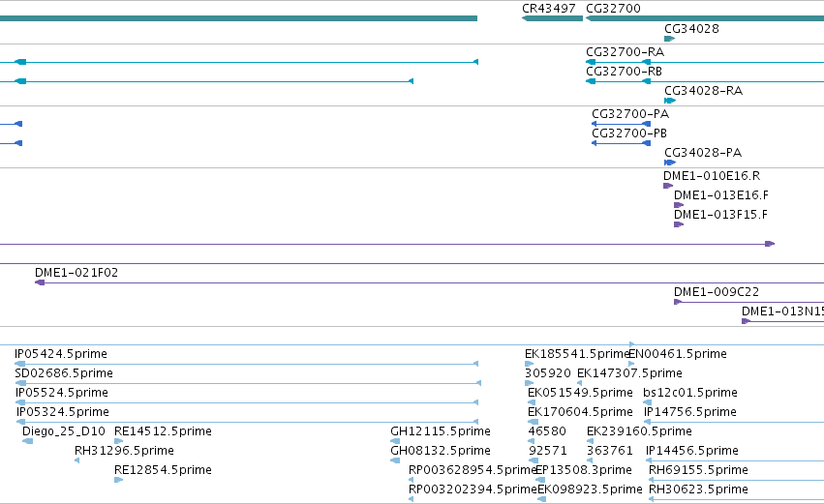Select EST label IP05524.5prime
This screenshot has height=504, width=824.
click(x=62, y=393)
